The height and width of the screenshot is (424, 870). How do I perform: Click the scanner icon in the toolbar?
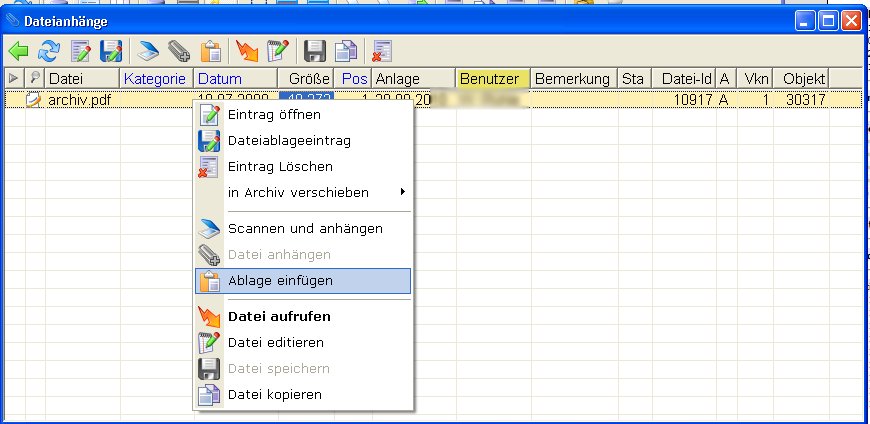(148, 51)
